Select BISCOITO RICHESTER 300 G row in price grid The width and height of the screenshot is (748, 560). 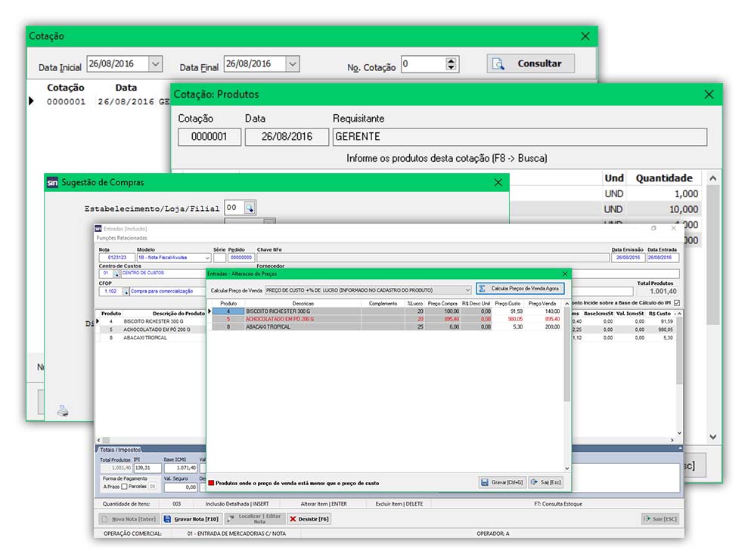386,311
